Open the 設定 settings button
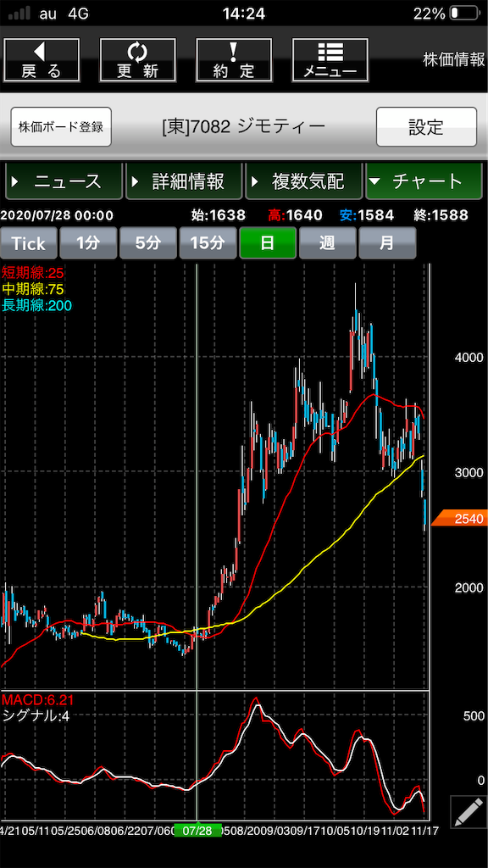The height and width of the screenshot is (868, 488). click(x=426, y=127)
